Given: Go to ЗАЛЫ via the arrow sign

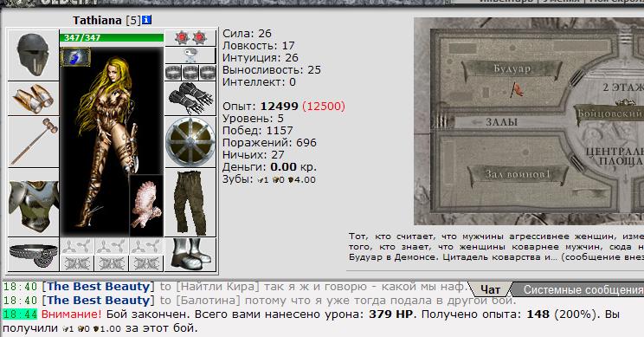Looking at the screenshot, I should click(495, 122).
